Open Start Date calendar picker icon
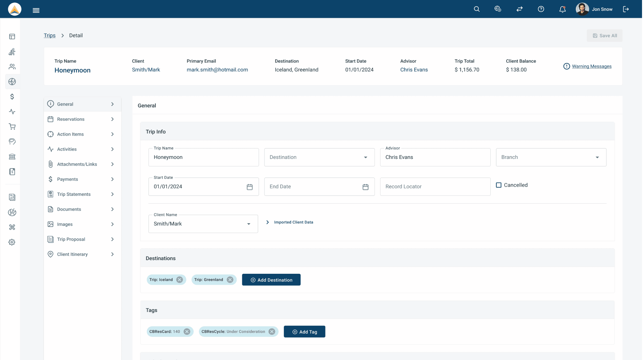 click(249, 187)
